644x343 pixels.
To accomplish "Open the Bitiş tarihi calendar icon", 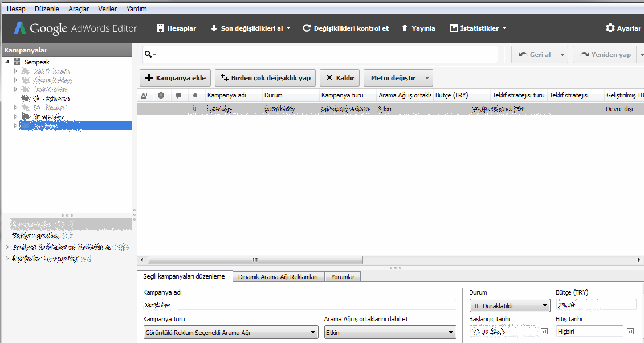I will (x=630, y=332).
